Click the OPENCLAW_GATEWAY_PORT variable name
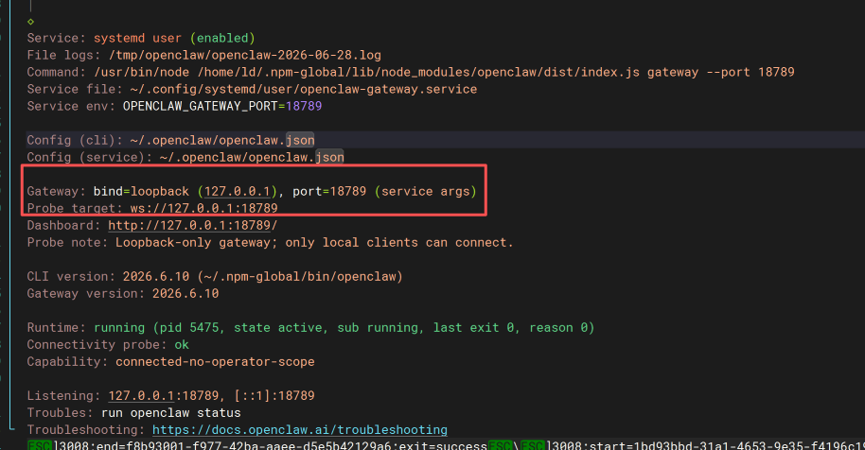The image size is (865, 450). (200, 106)
